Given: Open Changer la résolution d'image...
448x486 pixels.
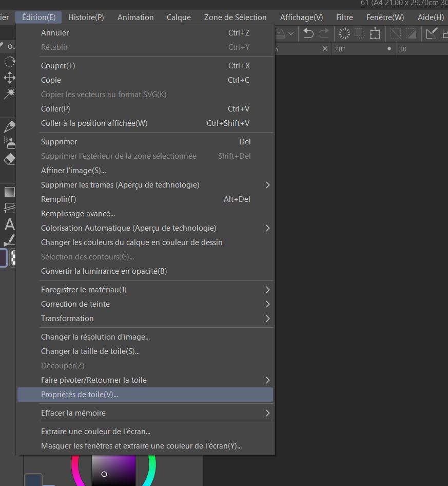Looking at the screenshot, I should (x=145, y=337).
